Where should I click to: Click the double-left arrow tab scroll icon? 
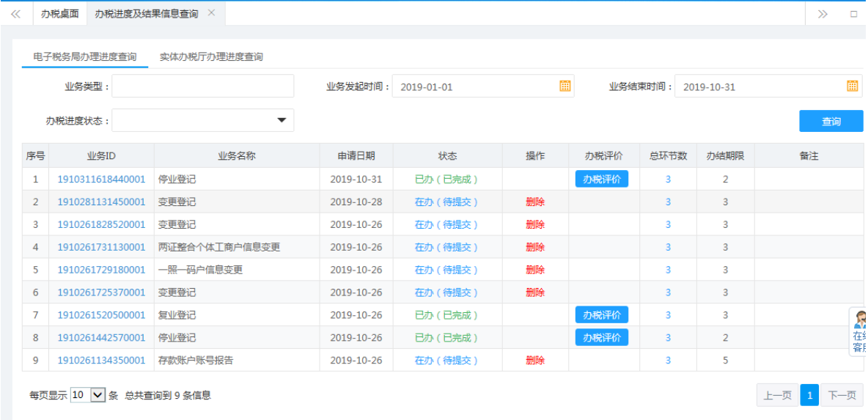15,14
